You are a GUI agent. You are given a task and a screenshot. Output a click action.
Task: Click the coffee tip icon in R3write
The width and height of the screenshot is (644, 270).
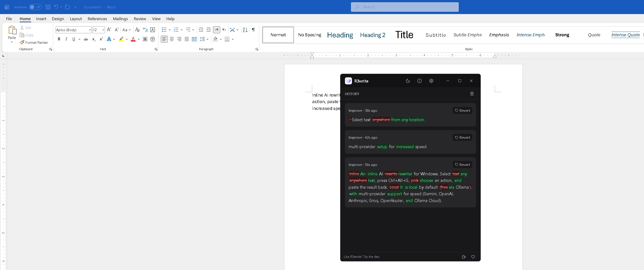464,257
